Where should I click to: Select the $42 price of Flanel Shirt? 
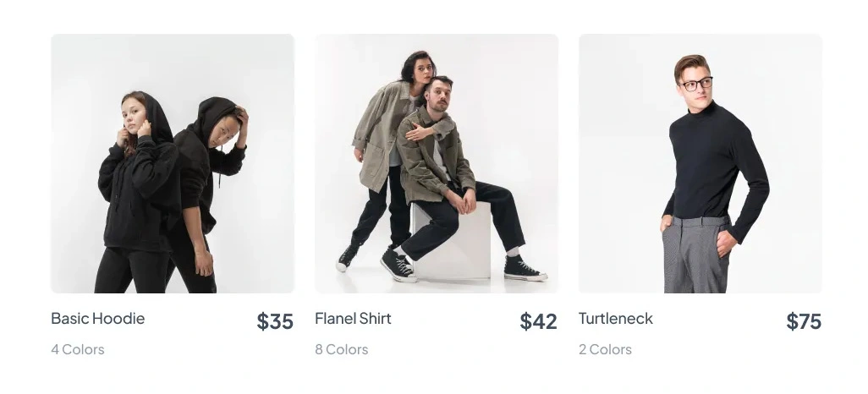[x=538, y=321]
